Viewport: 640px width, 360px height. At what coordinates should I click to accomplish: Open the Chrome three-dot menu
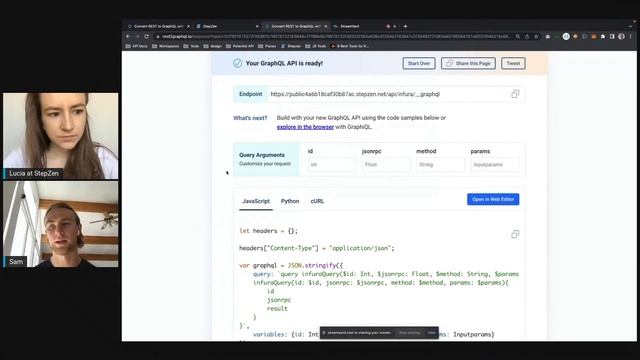click(x=631, y=36)
